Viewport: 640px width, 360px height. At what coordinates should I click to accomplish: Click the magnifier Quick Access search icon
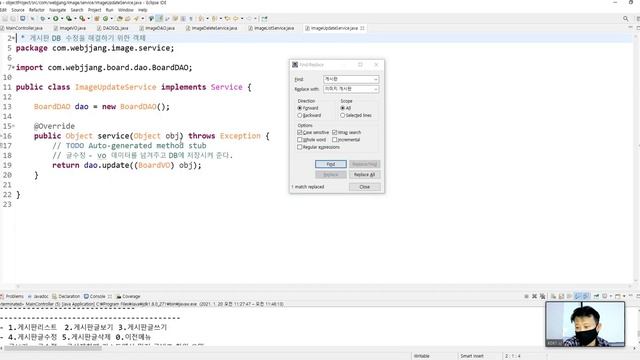pyautogui.click(x=625, y=18)
